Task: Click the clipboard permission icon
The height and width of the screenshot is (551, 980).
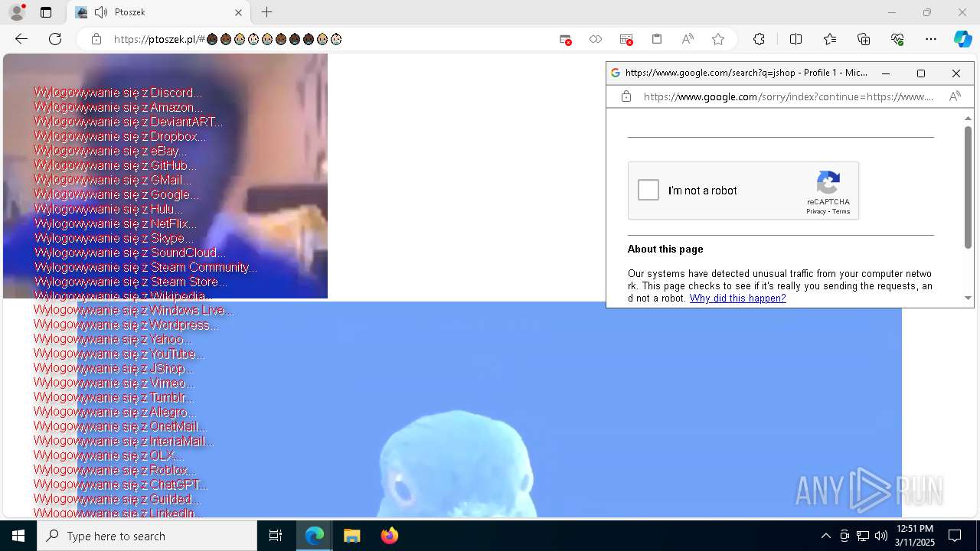Action: click(656, 39)
